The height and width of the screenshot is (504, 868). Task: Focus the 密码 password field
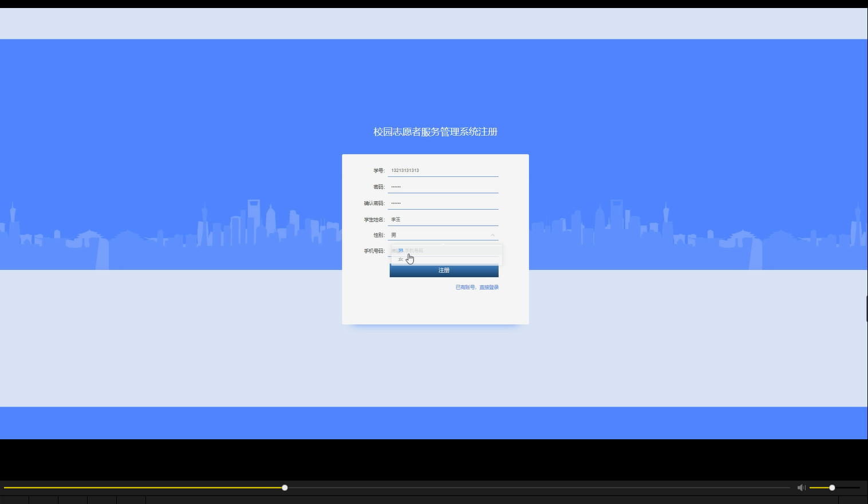point(443,187)
